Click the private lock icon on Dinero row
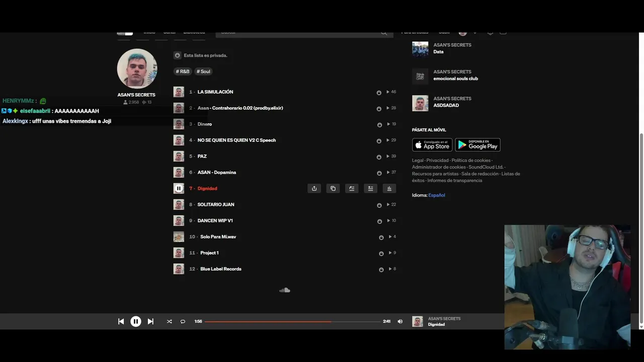This screenshot has height=362, width=644. 379,125
